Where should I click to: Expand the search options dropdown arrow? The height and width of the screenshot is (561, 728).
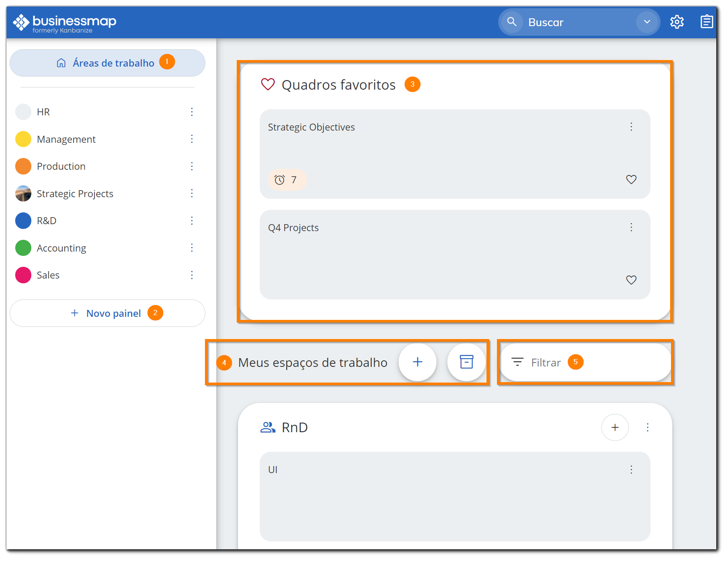pos(647,22)
